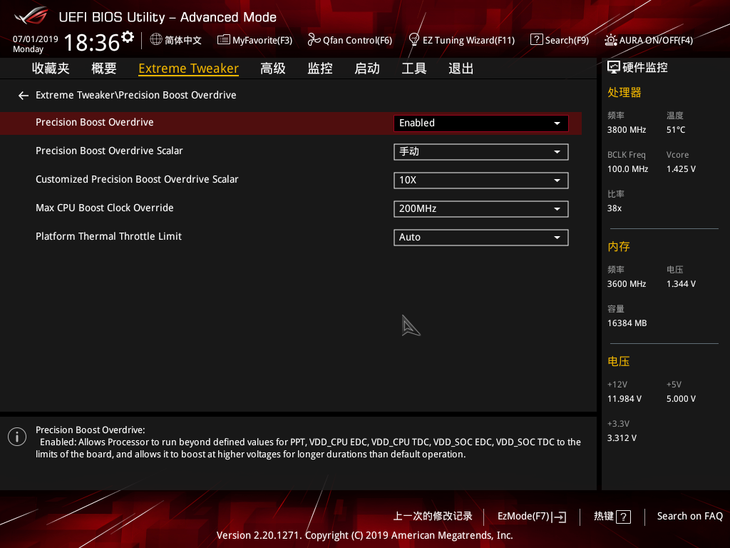Open 上一次的修改记录

tap(433, 516)
